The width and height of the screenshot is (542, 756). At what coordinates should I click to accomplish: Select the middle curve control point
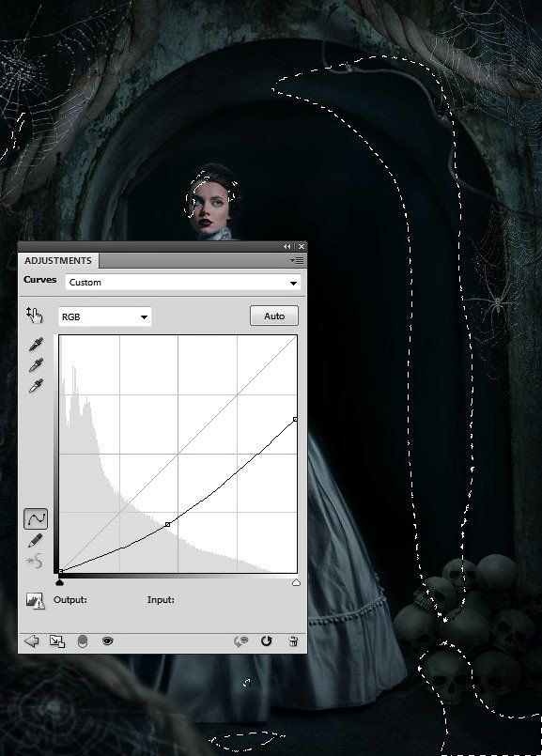(x=167, y=524)
